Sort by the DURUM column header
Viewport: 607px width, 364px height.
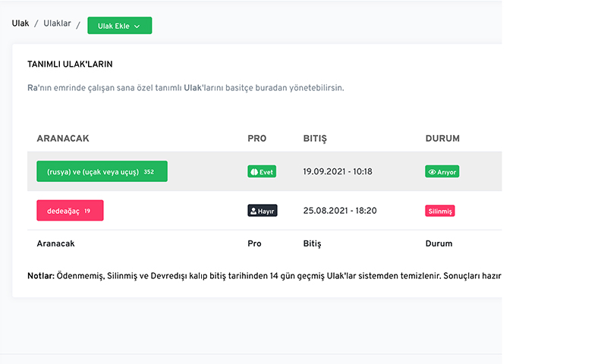coord(442,139)
